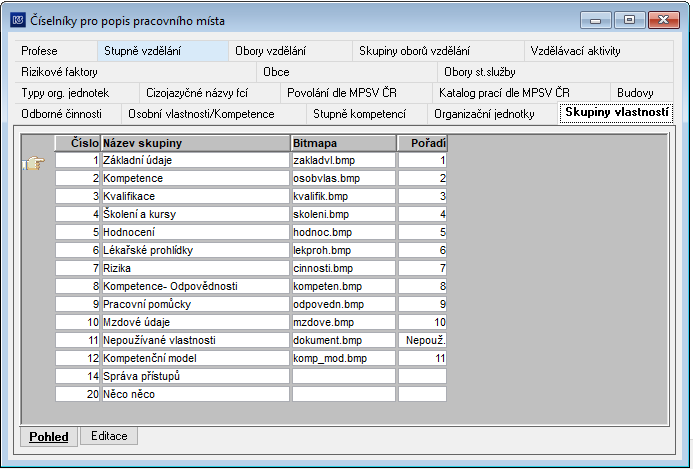Maximize the Číselníky window

click(x=629, y=20)
